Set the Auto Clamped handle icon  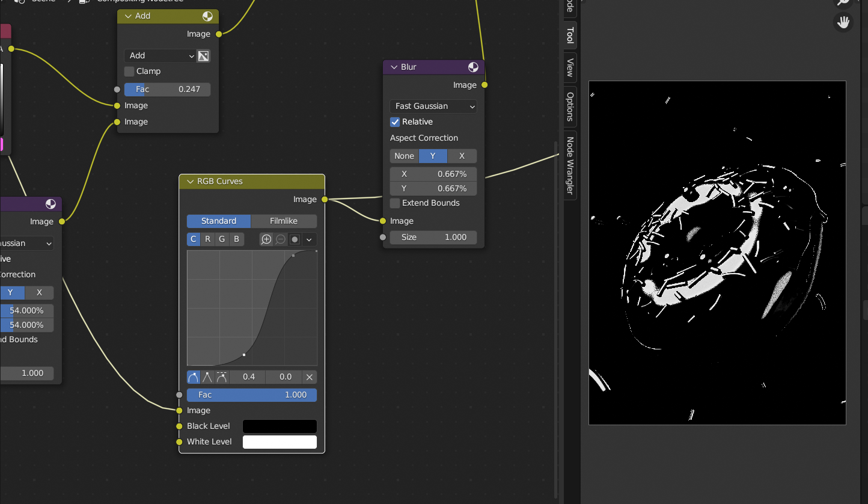(x=222, y=377)
